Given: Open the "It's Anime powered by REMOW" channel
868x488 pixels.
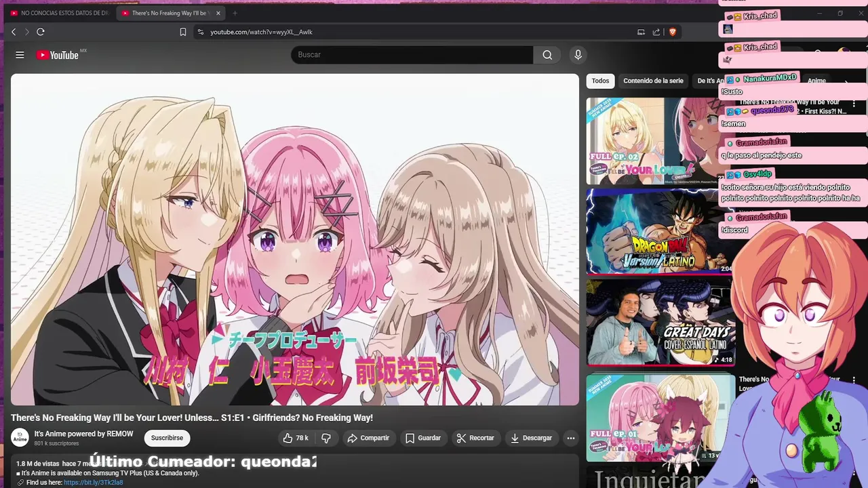Looking at the screenshot, I should tap(84, 434).
